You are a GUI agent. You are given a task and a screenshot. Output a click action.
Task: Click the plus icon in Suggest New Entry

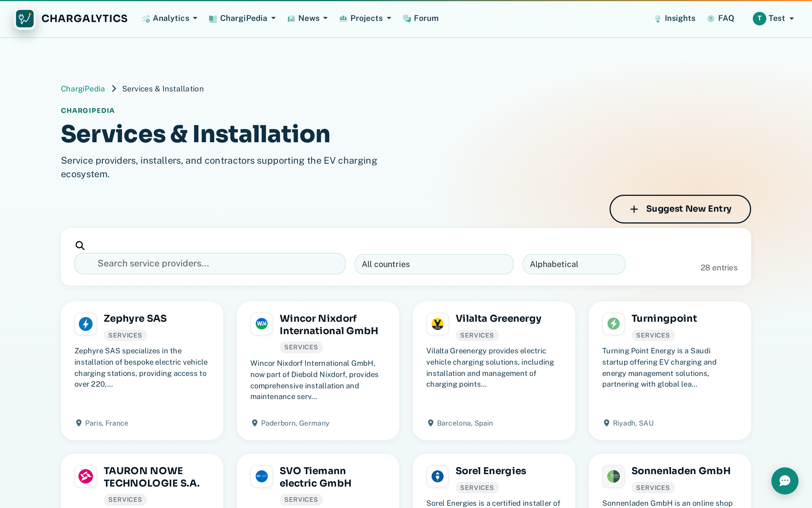click(x=634, y=209)
